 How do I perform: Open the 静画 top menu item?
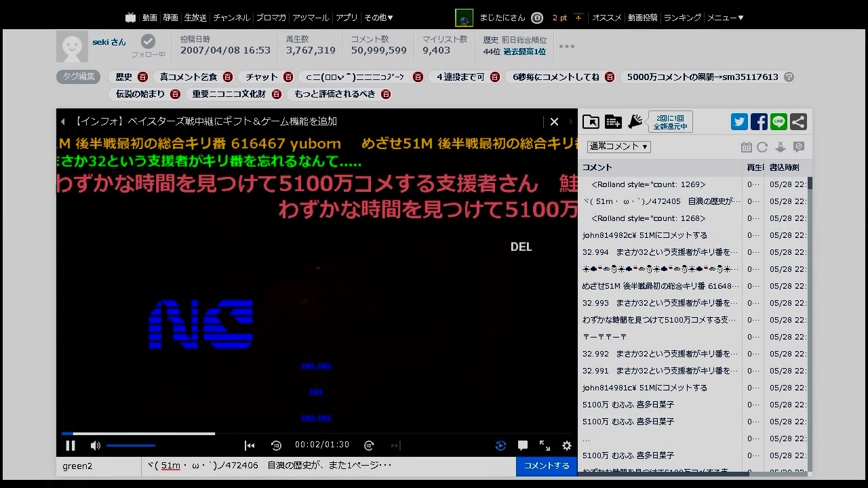coord(171,18)
